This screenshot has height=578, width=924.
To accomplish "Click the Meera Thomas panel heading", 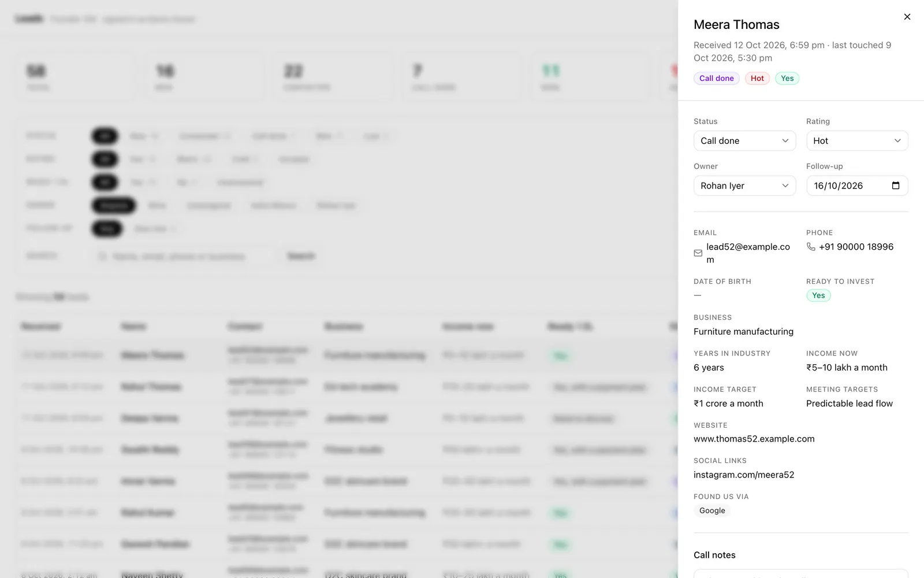I will tap(736, 24).
